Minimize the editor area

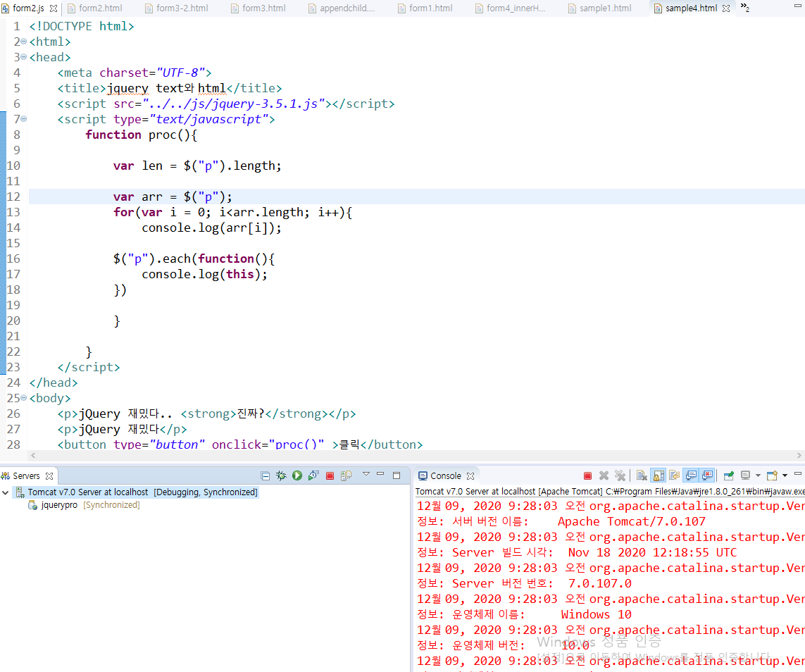tap(798, 6)
